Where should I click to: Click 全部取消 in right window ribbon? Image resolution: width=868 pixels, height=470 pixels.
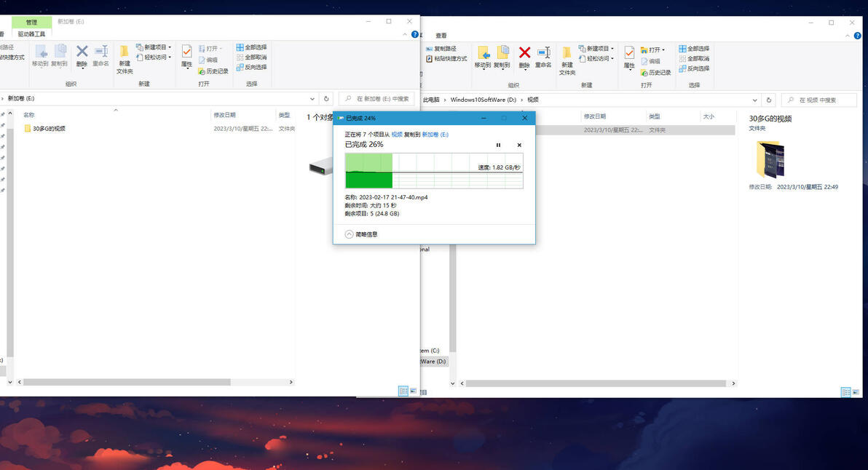(694, 59)
